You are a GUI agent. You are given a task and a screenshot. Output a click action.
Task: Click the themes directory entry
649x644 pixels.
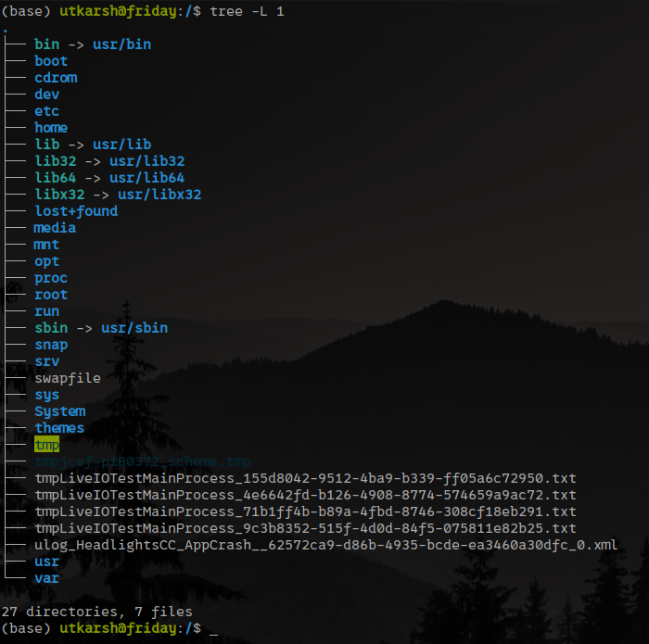tap(59, 428)
